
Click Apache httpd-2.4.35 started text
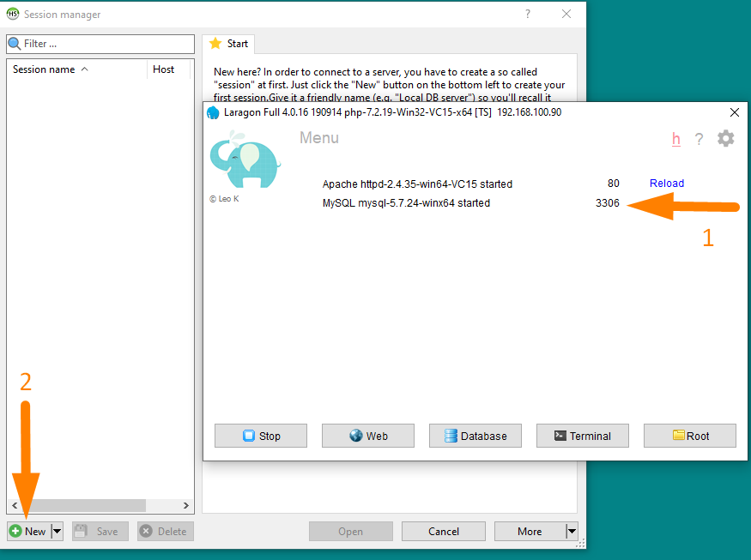(417, 184)
